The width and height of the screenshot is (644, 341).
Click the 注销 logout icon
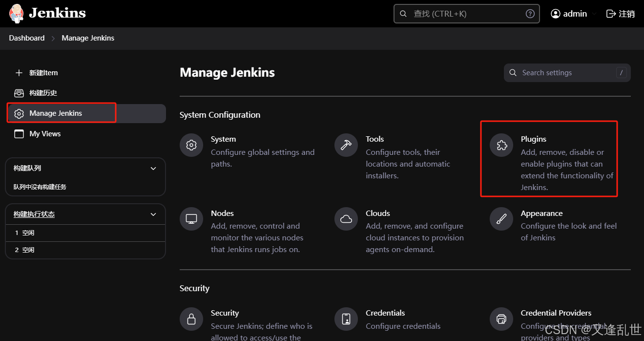click(611, 14)
